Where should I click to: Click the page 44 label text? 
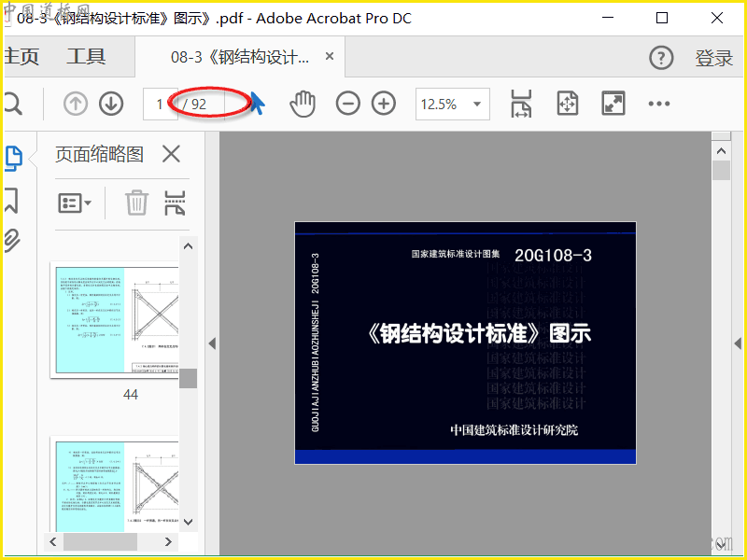click(131, 394)
